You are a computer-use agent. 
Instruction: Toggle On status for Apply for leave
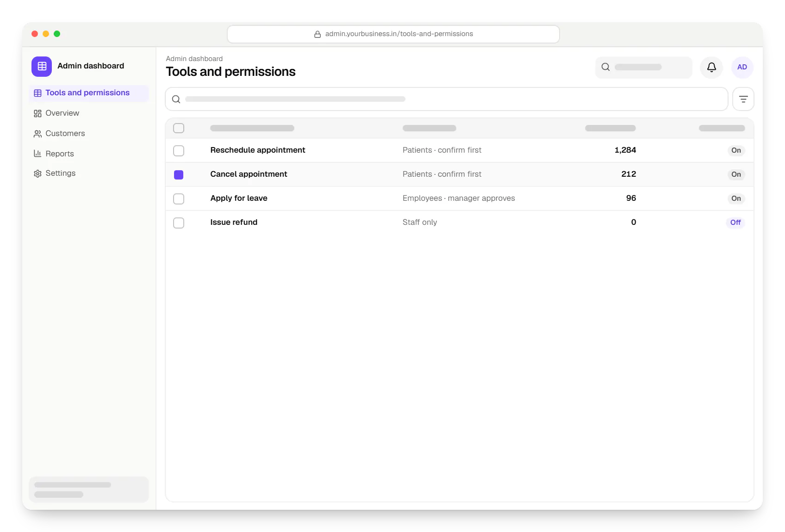(736, 198)
